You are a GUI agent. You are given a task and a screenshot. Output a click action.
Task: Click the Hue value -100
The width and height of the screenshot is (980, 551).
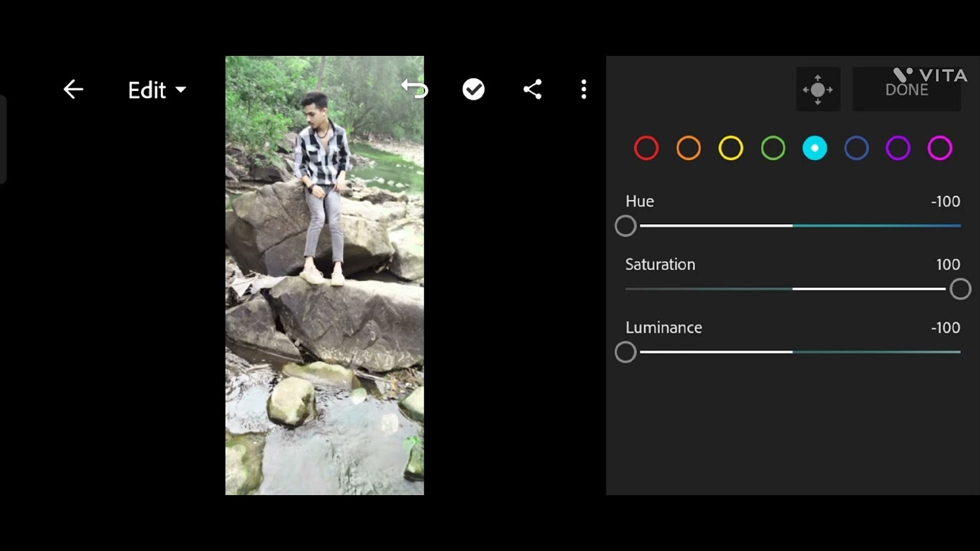tap(946, 201)
